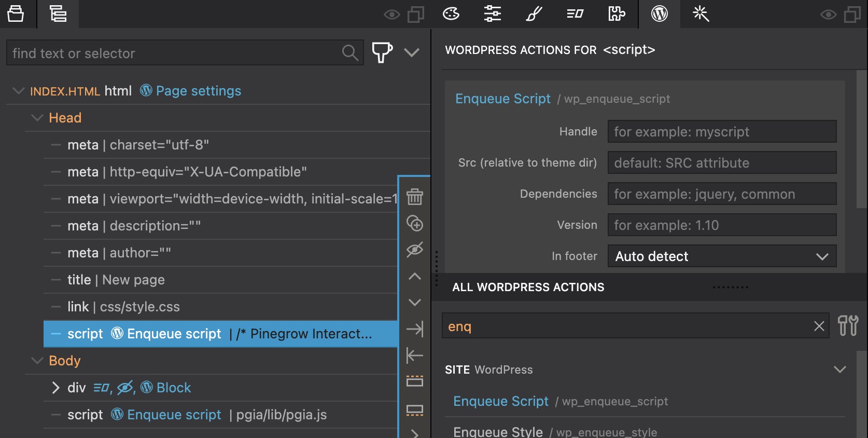868x438 pixels.
Task: Outdent the element with left arrow icon
Action: coord(414,355)
